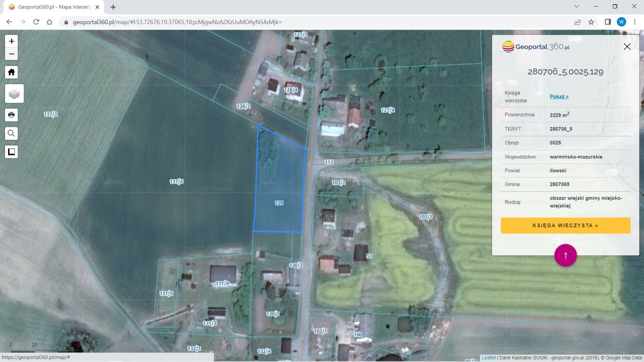Click parcel 131/4 on the map
This screenshot has height=362, width=644.
coord(222,284)
